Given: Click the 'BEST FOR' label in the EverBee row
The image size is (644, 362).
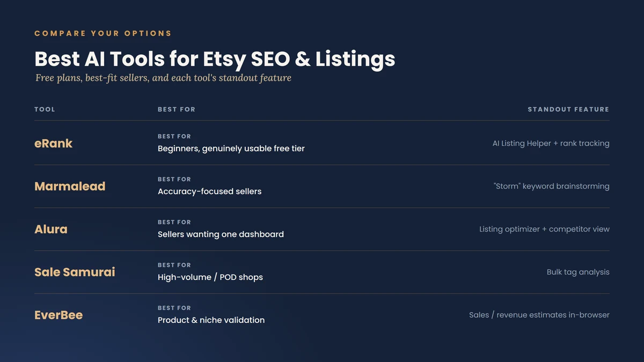Looking at the screenshot, I should pos(174,308).
